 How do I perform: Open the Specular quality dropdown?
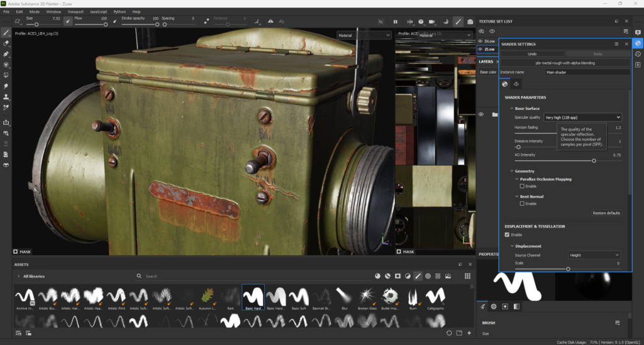coord(583,118)
